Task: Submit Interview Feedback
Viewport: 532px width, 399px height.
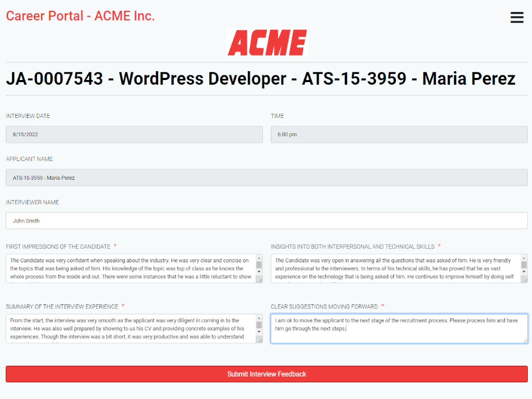Action: click(x=267, y=374)
